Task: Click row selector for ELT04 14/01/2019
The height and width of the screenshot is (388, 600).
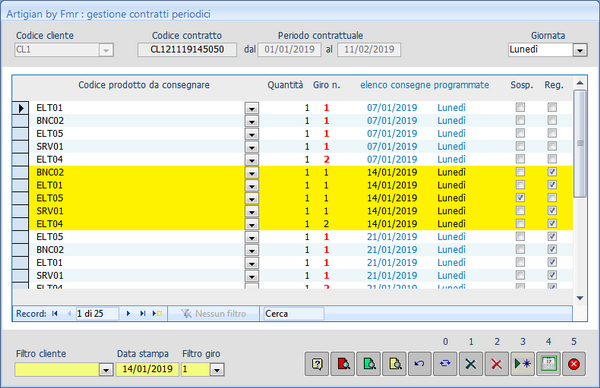Action: 21,224
